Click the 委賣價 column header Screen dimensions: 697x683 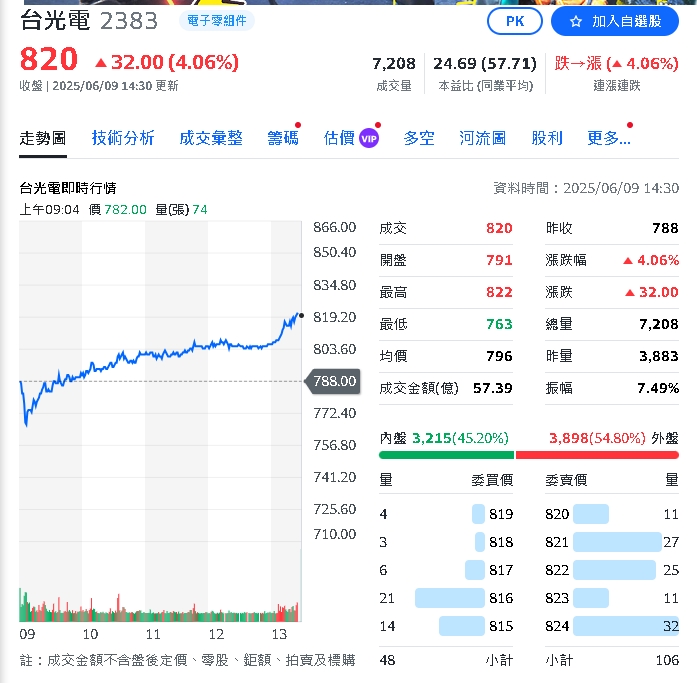point(566,480)
